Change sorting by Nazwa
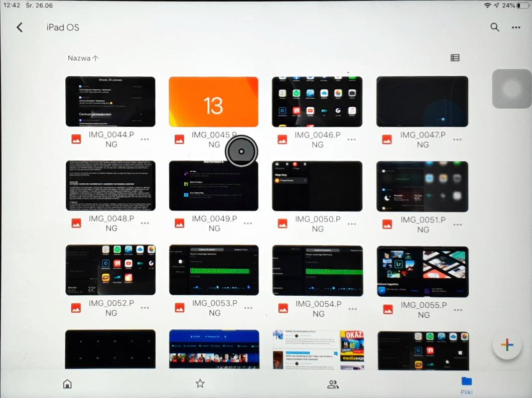 (83, 58)
